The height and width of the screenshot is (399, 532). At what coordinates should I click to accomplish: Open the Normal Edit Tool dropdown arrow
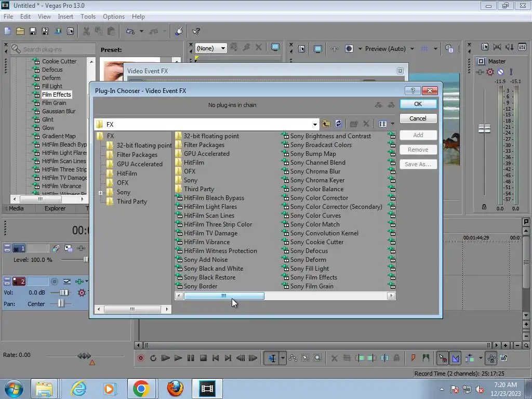pos(283,358)
